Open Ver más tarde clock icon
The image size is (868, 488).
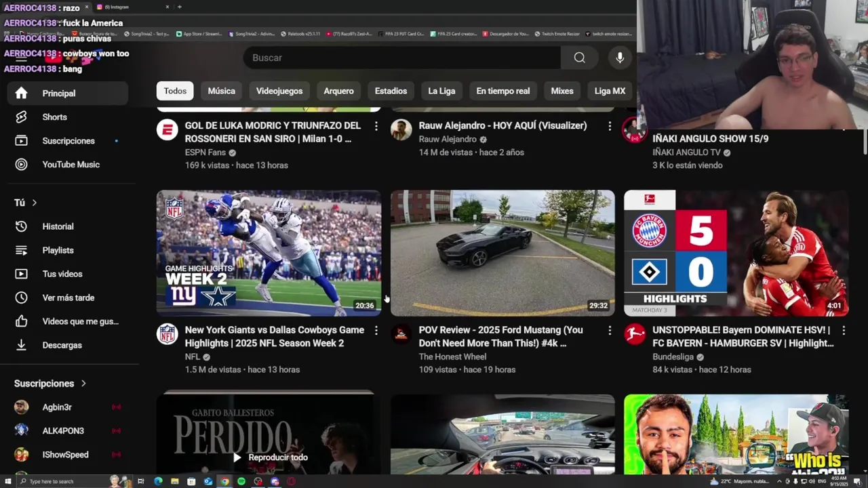(x=21, y=298)
